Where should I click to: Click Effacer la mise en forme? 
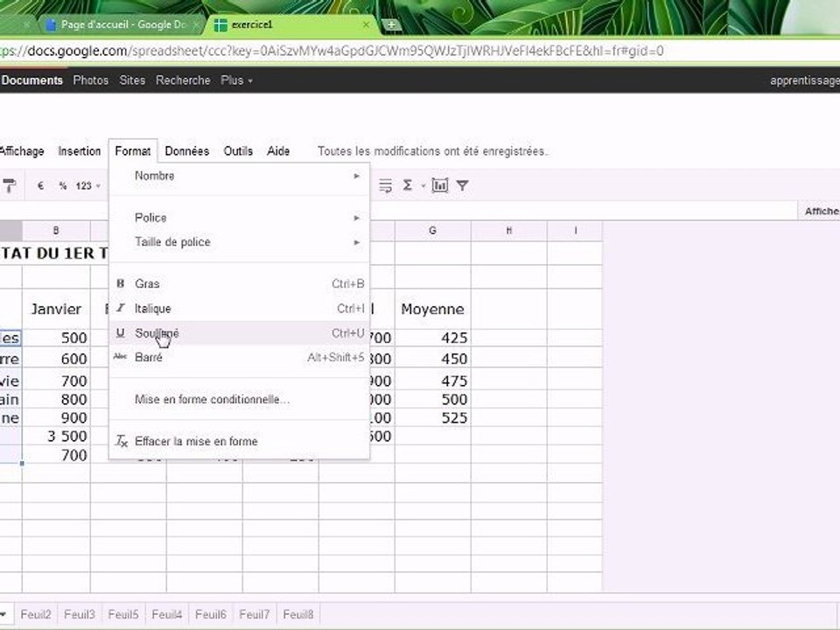240,441
